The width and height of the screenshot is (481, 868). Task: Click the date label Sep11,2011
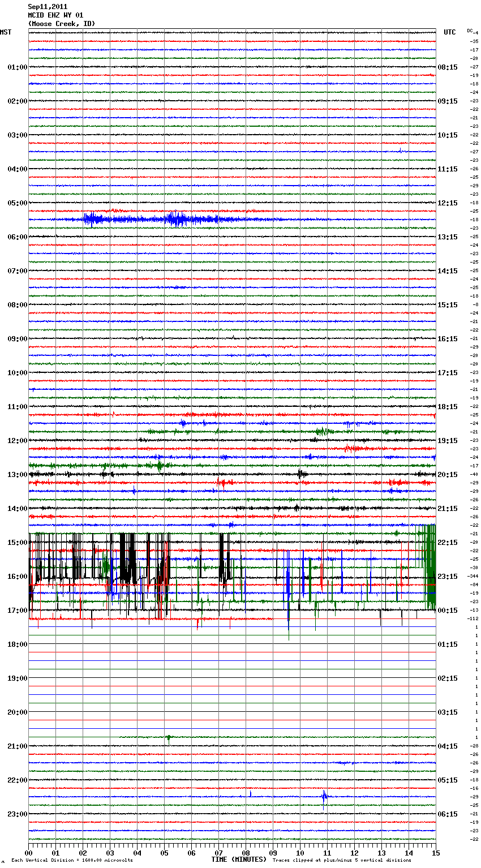[48, 7]
